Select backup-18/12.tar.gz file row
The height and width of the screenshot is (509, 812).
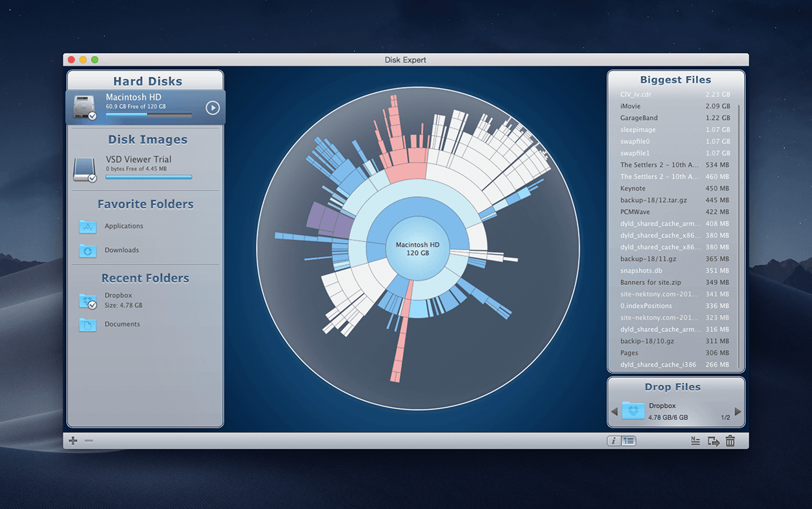(x=675, y=200)
